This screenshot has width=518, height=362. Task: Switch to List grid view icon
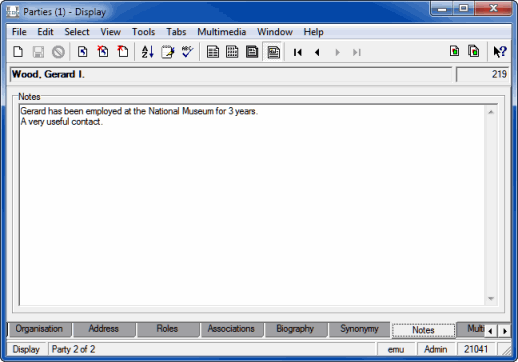(232, 52)
